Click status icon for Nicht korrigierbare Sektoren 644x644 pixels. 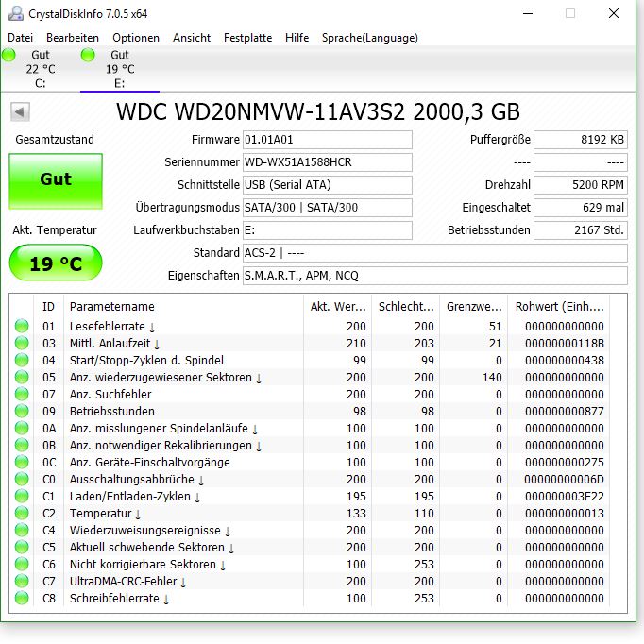click(x=22, y=565)
